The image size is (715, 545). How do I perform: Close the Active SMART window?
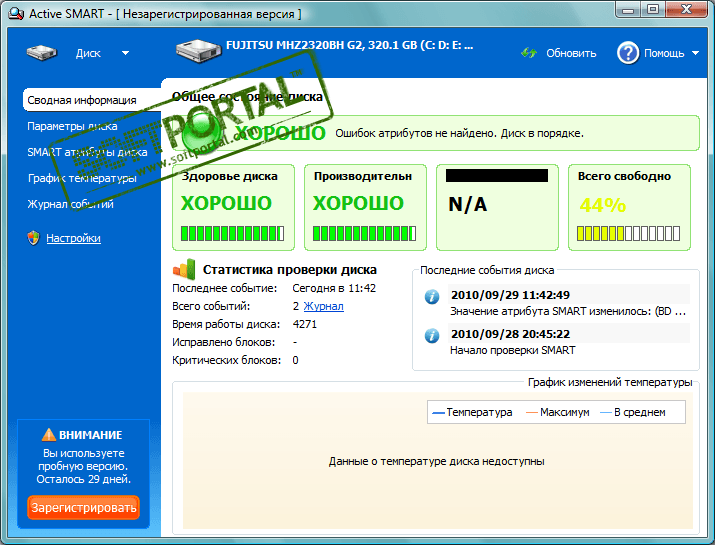click(687, 9)
